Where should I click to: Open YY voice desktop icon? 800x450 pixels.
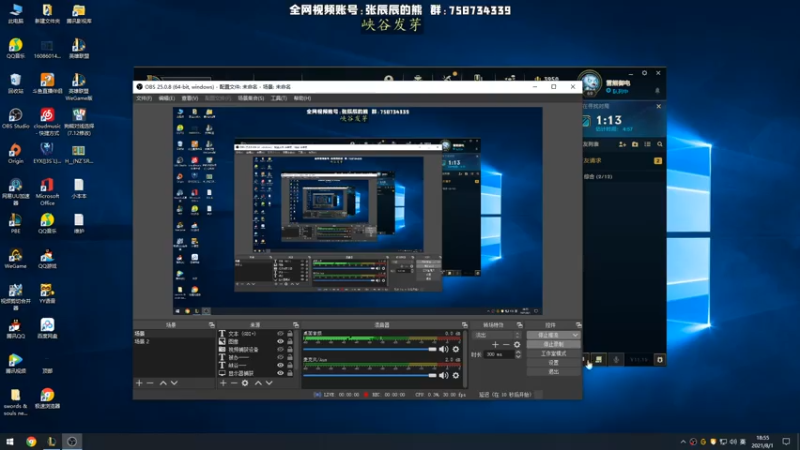(x=47, y=293)
